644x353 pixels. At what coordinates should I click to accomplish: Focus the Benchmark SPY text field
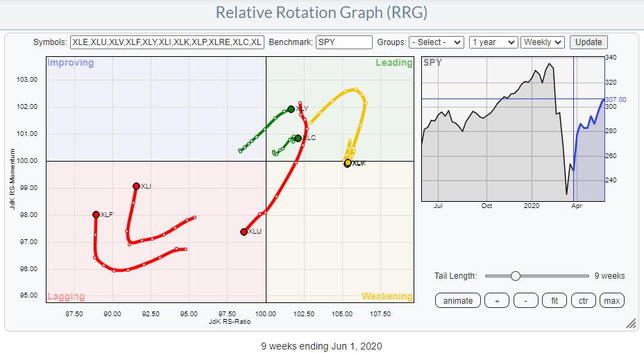pos(344,42)
